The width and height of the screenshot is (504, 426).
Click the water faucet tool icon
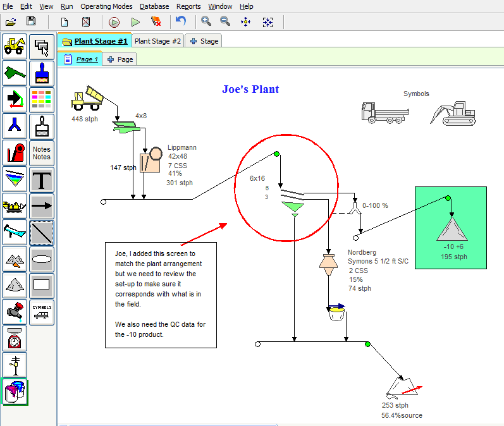(15, 312)
